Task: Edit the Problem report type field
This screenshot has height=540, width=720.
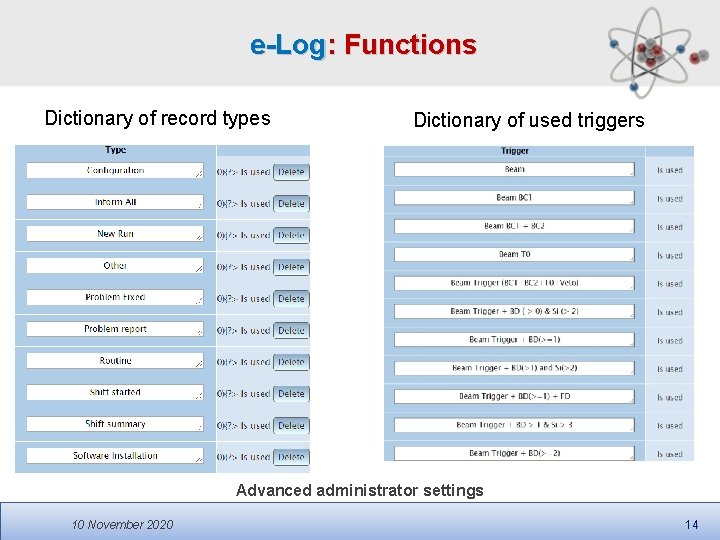Action: point(115,329)
